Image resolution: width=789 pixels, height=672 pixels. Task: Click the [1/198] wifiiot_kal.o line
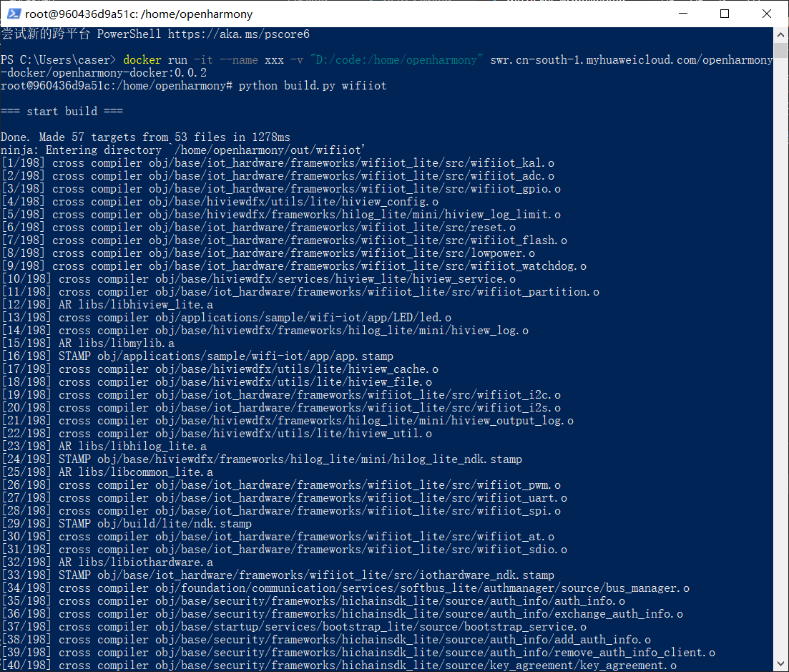tap(278, 163)
